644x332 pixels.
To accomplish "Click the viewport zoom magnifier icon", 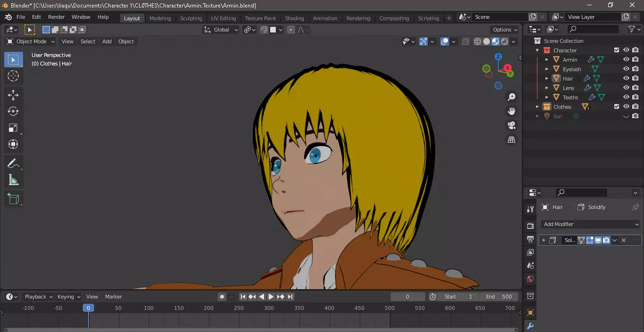I will (x=512, y=97).
